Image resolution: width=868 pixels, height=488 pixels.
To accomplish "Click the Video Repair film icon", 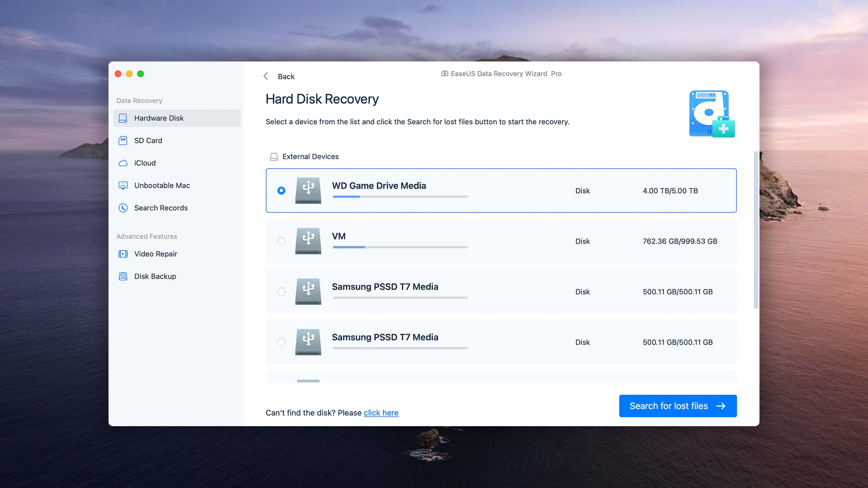I will click(x=123, y=254).
